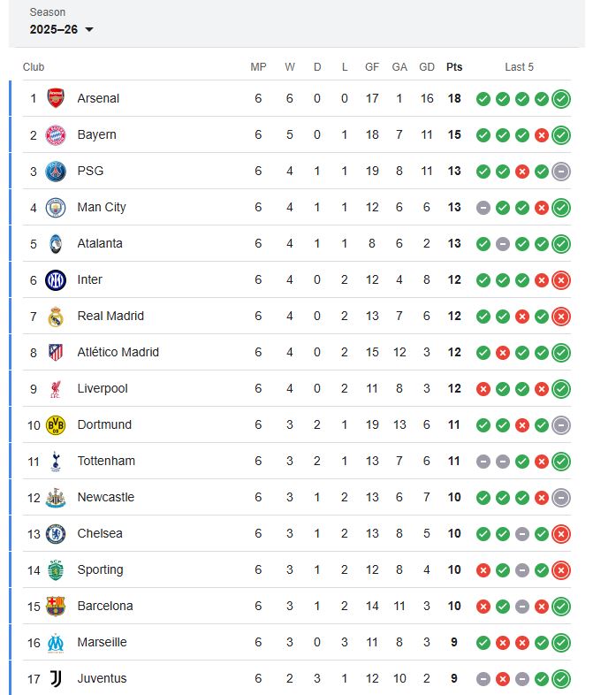Click Inter's most recent loss indicator

[561, 279]
